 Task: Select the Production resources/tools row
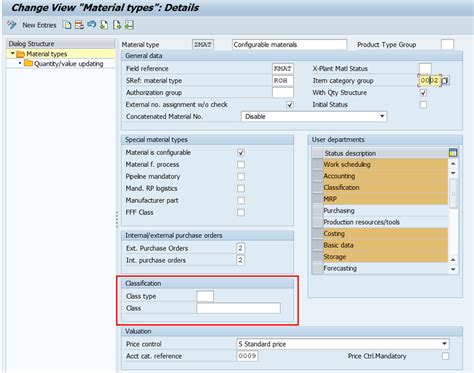tap(385, 222)
